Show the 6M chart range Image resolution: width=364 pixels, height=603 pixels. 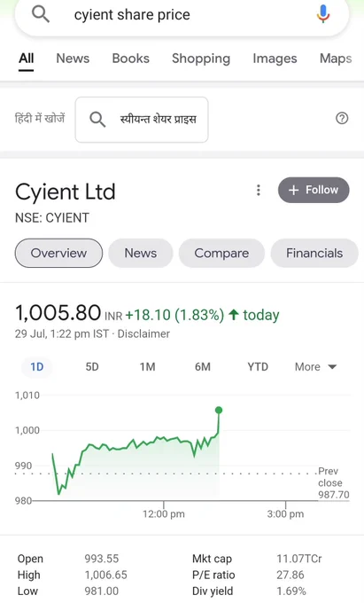pos(202,367)
